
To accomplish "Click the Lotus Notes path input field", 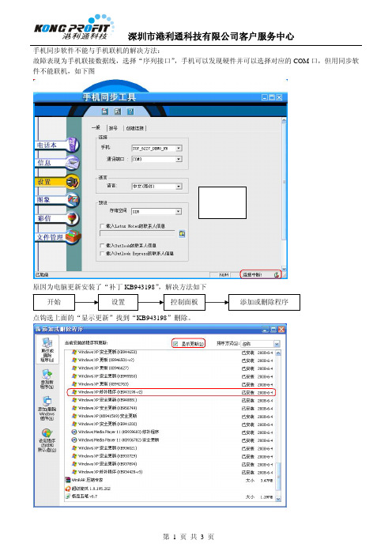I will pyautogui.click(x=138, y=233).
